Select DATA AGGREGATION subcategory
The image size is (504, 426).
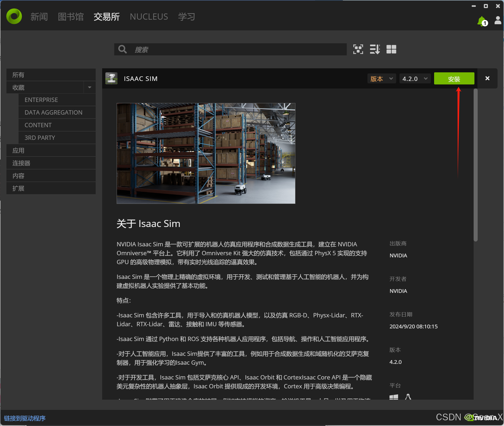(x=57, y=112)
